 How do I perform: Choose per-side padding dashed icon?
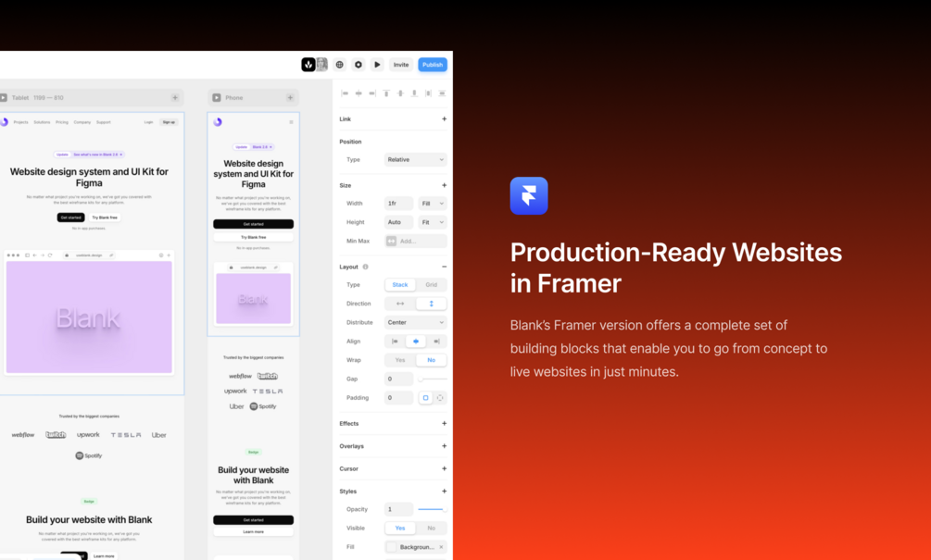[x=440, y=398]
